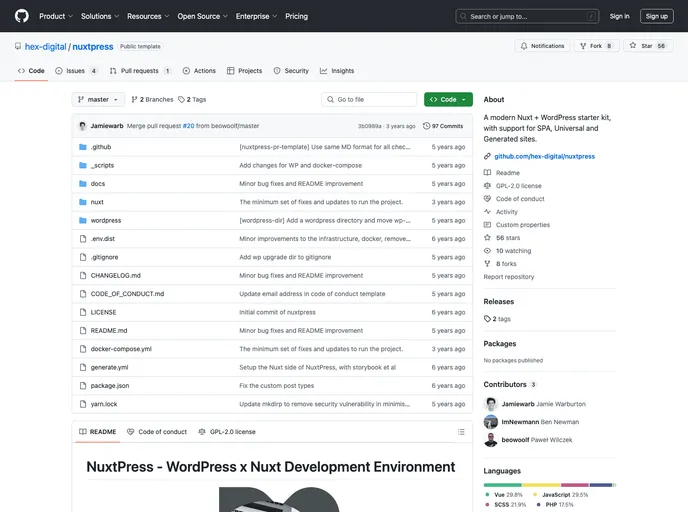Image resolution: width=688 pixels, height=512 pixels.
Task: Open the hex-digital owner link
Action: (x=46, y=47)
